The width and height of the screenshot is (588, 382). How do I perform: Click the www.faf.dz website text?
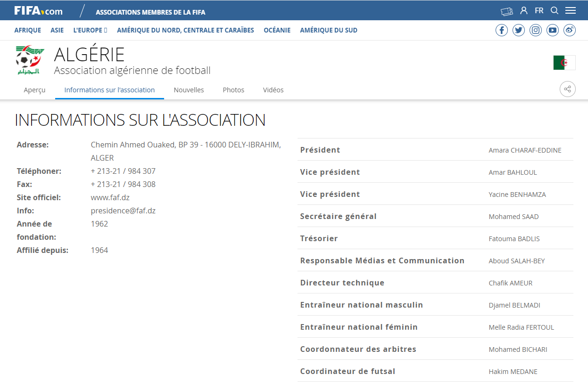click(x=110, y=197)
